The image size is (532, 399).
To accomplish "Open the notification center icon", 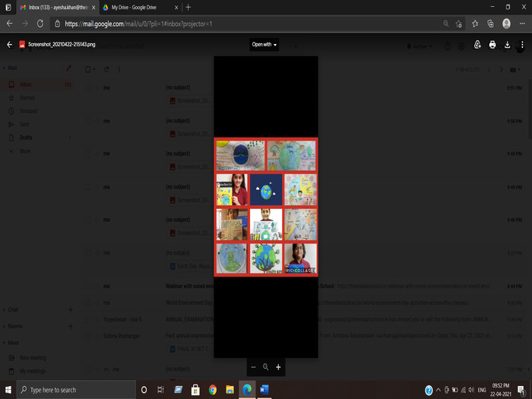I will pyautogui.click(x=521, y=390).
